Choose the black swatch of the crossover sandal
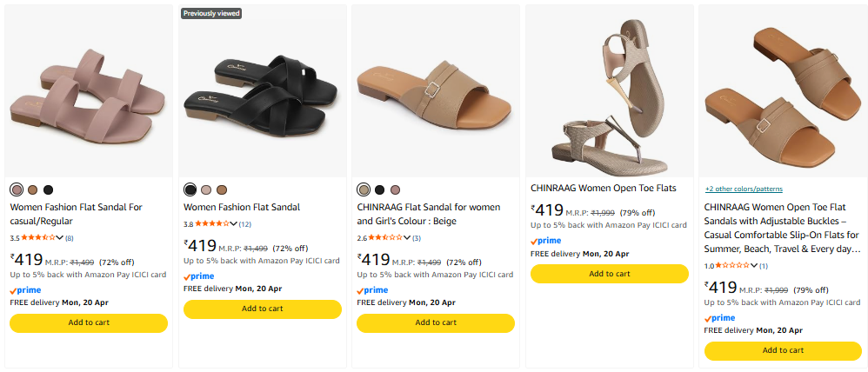 (190, 189)
